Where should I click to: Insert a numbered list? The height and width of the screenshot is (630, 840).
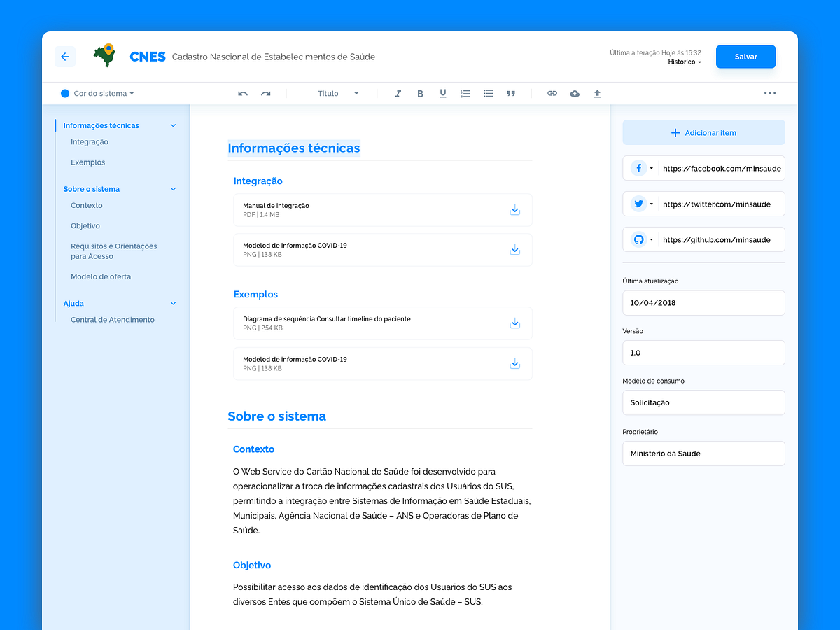coord(465,93)
